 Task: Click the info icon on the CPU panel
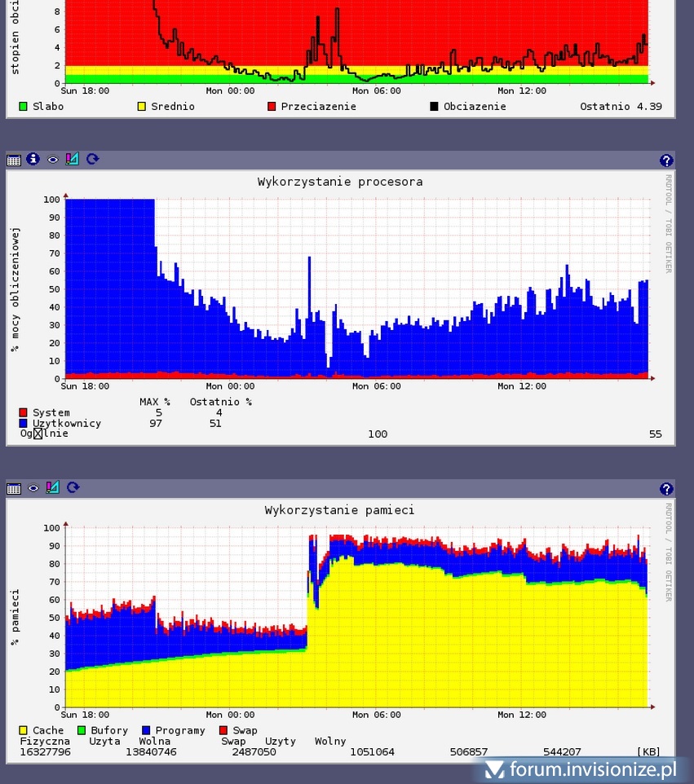coord(33,160)
